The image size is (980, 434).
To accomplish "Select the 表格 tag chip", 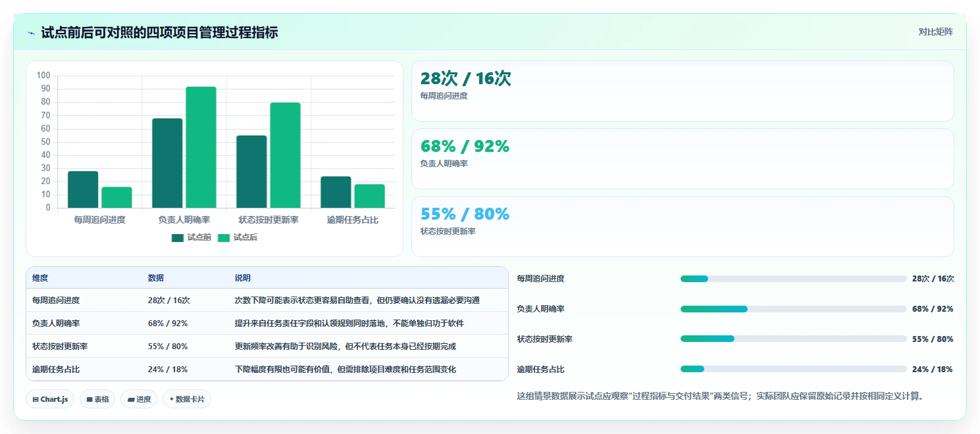I will click(x=97, y=399).
